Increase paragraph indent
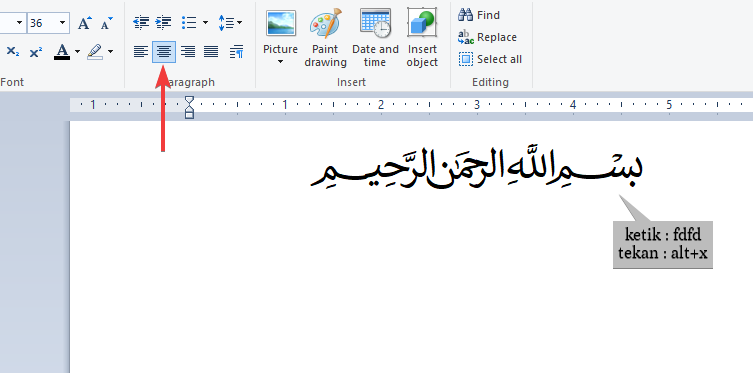Screen dimensions: 753x373 (164, 23)
